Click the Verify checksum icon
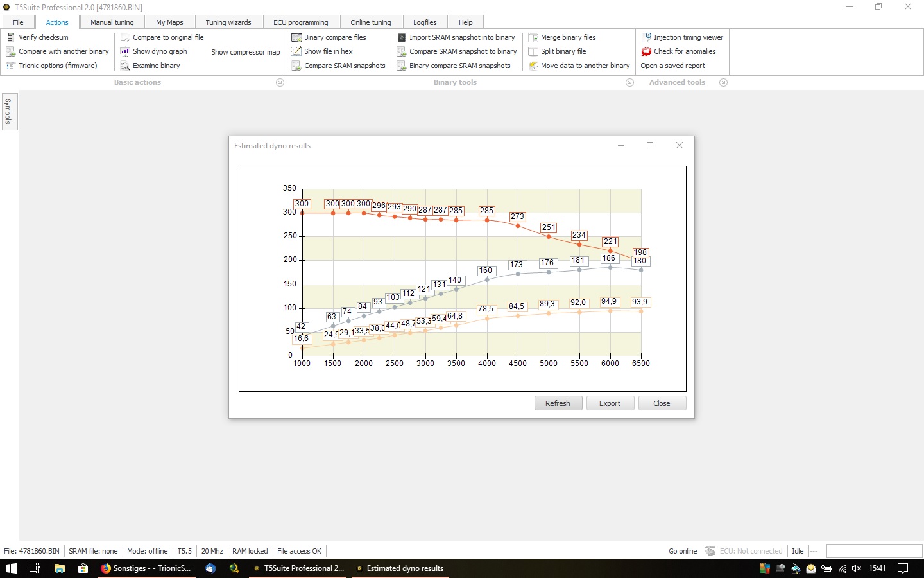 coord(10,37)
